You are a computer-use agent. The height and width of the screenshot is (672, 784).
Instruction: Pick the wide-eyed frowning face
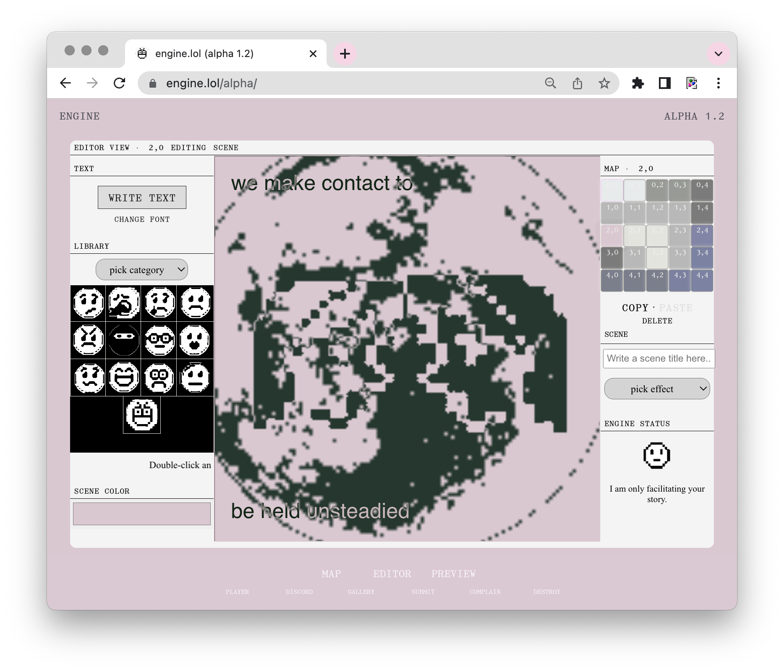click(x=159, y=378)
